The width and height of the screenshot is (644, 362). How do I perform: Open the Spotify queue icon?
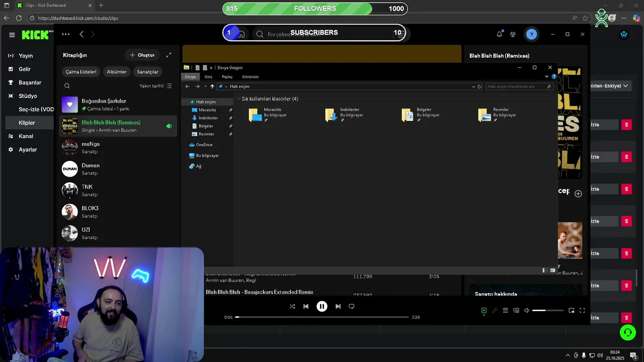click(506, 311)
